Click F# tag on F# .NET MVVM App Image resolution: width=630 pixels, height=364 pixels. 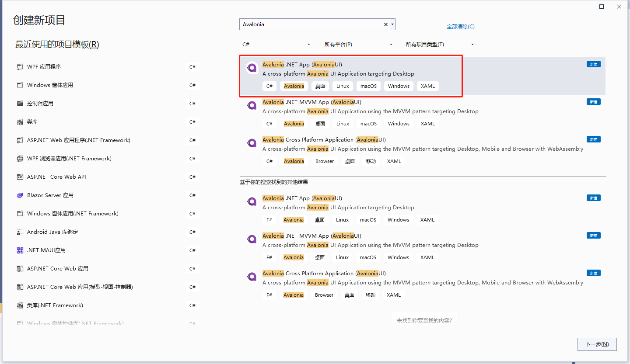[x=269, y=257]
